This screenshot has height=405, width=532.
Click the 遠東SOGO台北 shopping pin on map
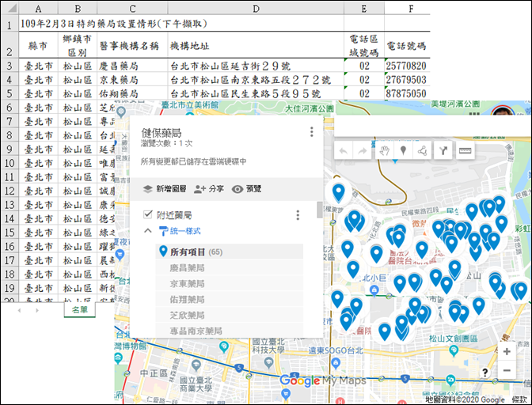coord(336,363)
